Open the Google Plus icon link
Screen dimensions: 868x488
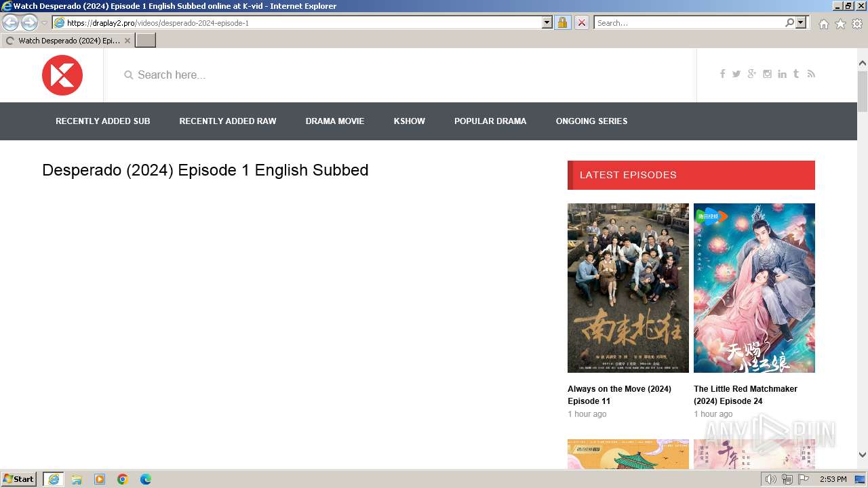pyautogui.click(x=751, y=74)
